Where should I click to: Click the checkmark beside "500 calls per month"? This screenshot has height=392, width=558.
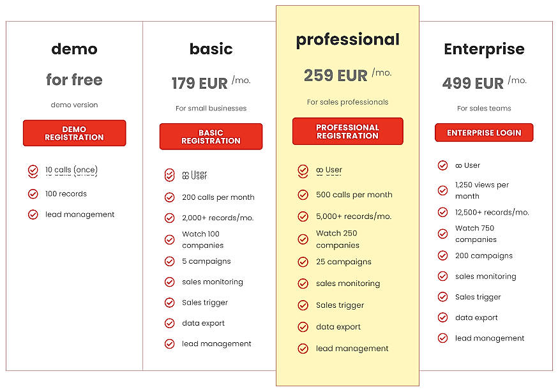(x=303, y=195)
